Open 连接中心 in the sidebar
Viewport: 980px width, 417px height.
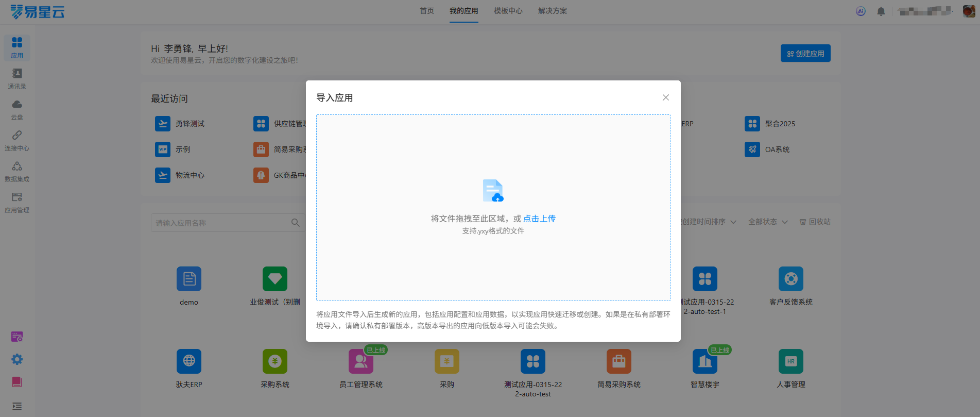pos(17,140)
